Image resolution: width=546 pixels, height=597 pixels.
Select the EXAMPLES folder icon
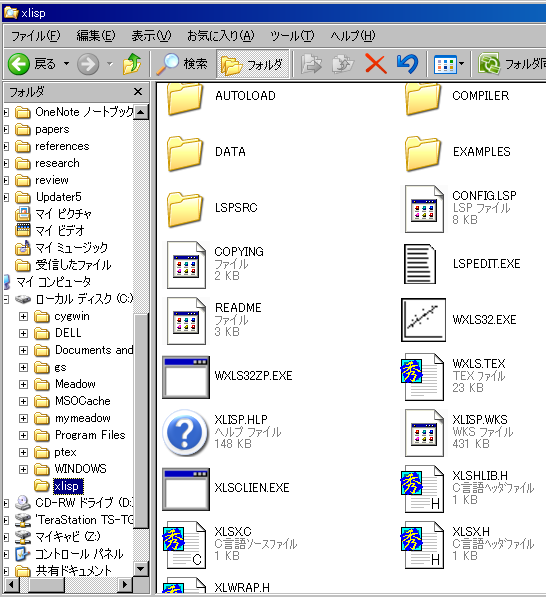pos(423,153)
